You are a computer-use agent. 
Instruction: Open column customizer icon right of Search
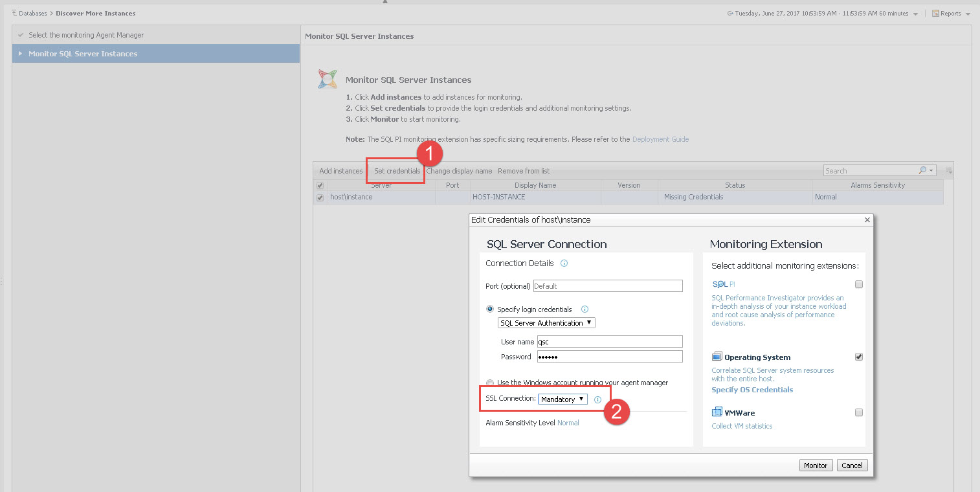tap(949, 171)
